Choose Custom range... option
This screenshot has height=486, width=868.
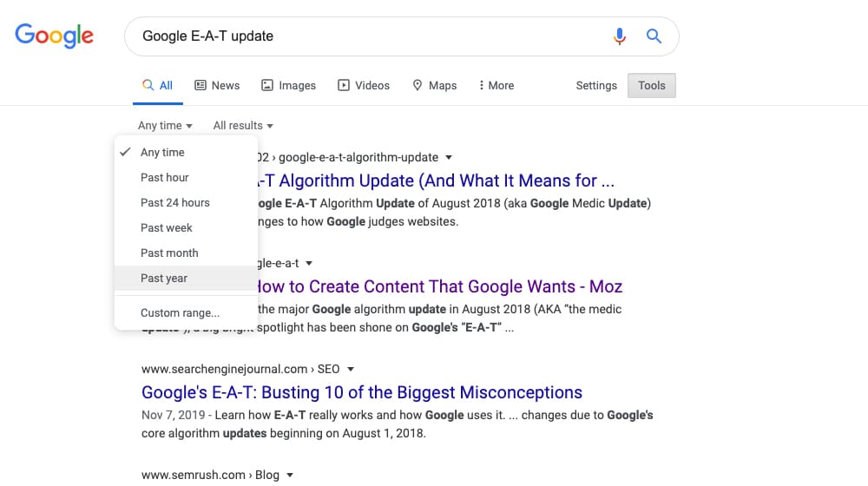[x=180, y=312]
